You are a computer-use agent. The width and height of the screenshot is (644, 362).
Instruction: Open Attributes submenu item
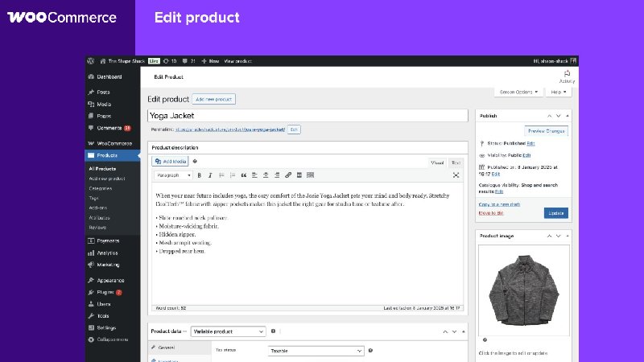[x=99, y=218]
